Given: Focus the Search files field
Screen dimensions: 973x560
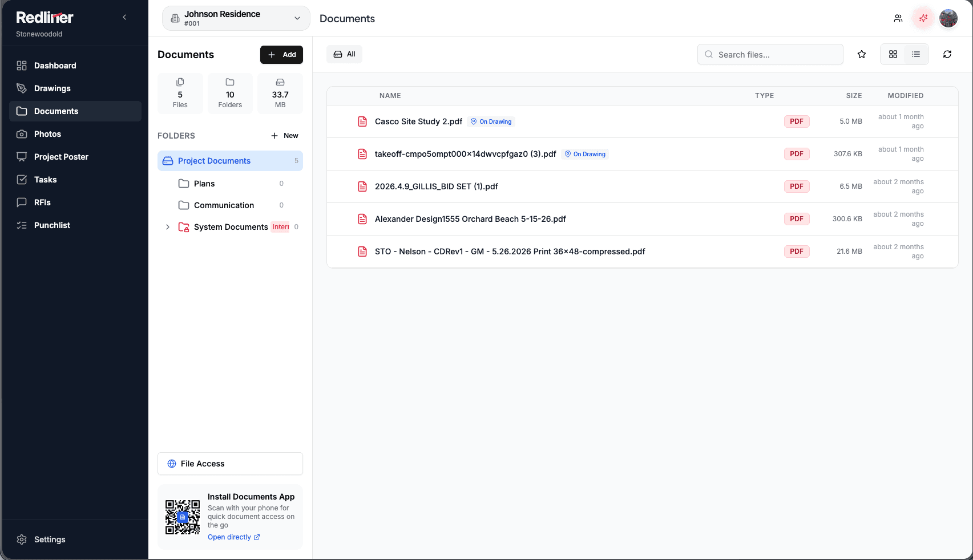Looking at the screenshot, I should pyautogui.click(x=770, y=54).
